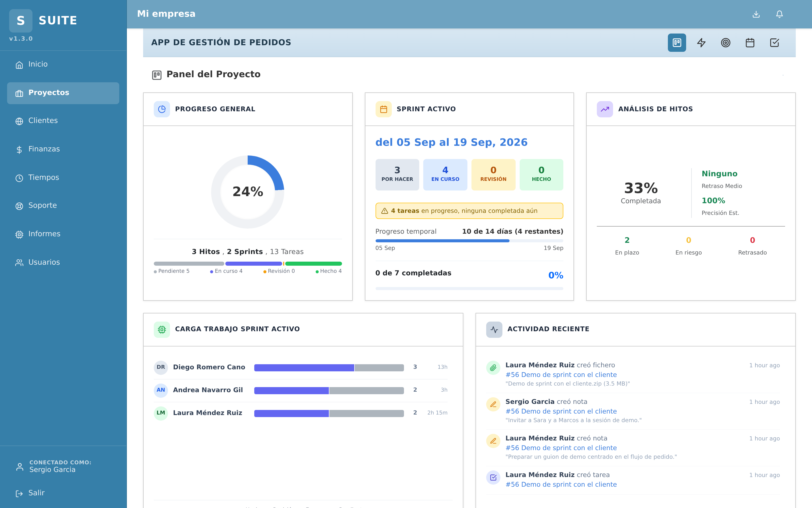Click the AN avatar of Andrea Navarro
Viewport: 812px width, 508px height.
pyautogui.click(x=161, y=390)
